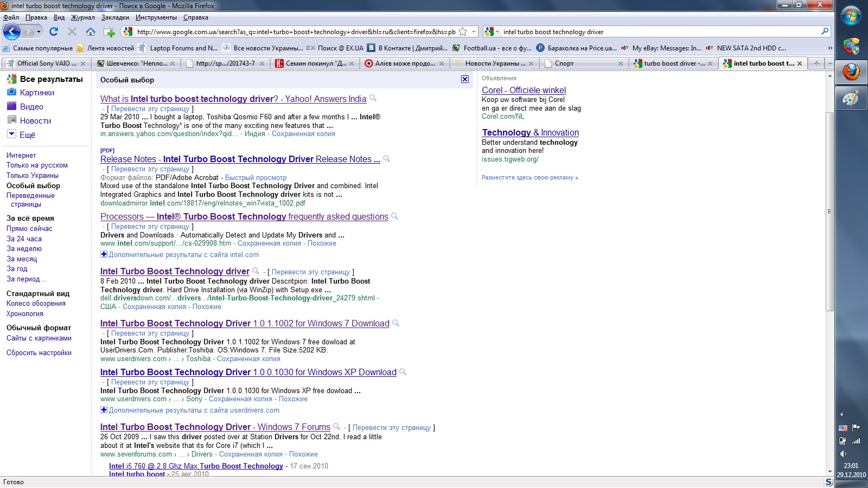Switch to the turbo boost driver tab
Viewport: 868px width, 488px height.
[674, 63]
